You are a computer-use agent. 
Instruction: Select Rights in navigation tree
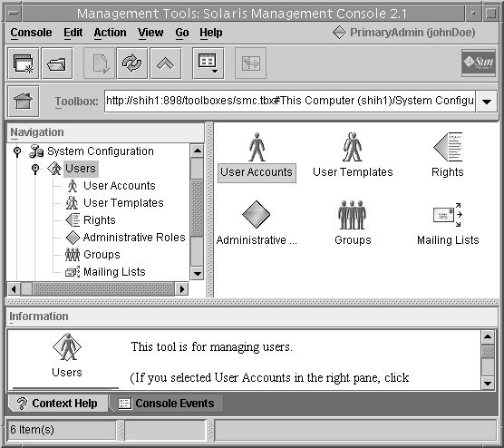100,220
